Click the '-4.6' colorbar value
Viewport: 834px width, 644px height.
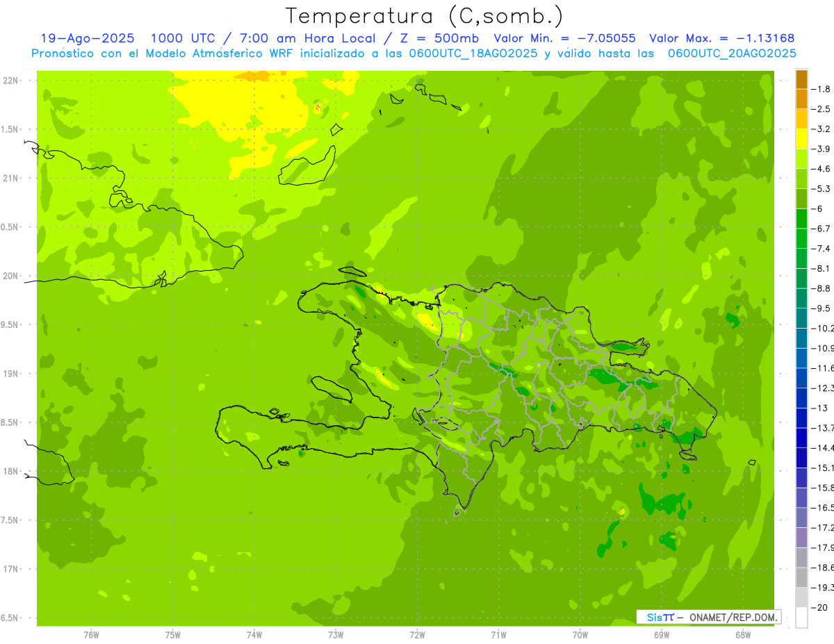[x=821, y=169]
